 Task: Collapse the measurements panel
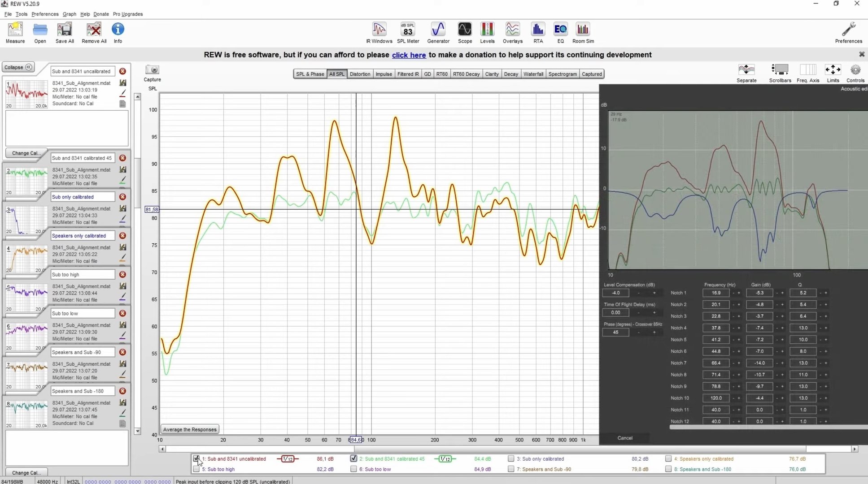(18, 67)
